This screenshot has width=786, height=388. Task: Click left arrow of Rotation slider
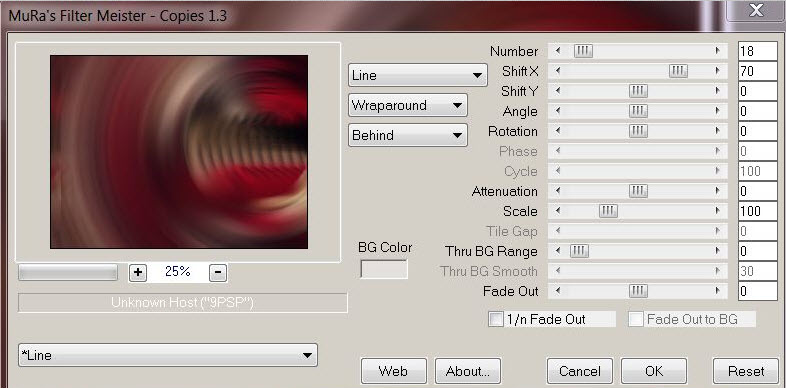558,131
